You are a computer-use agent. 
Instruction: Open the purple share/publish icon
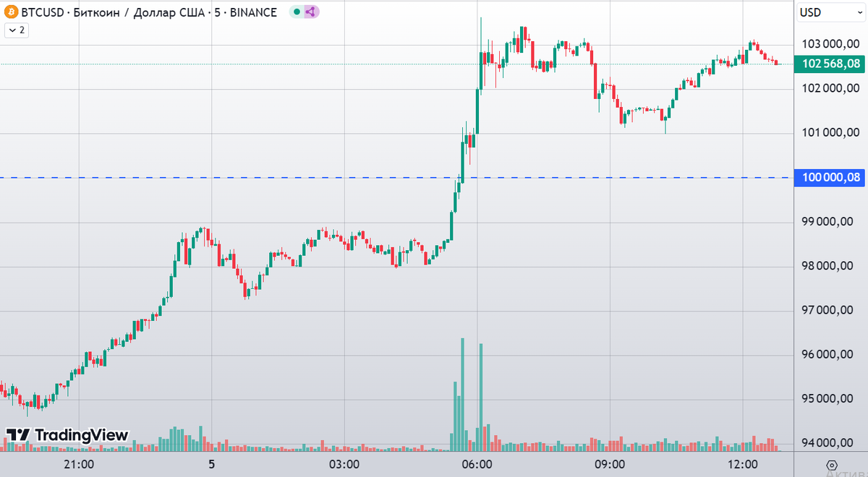pyautogui.click(x=312, y=12)
